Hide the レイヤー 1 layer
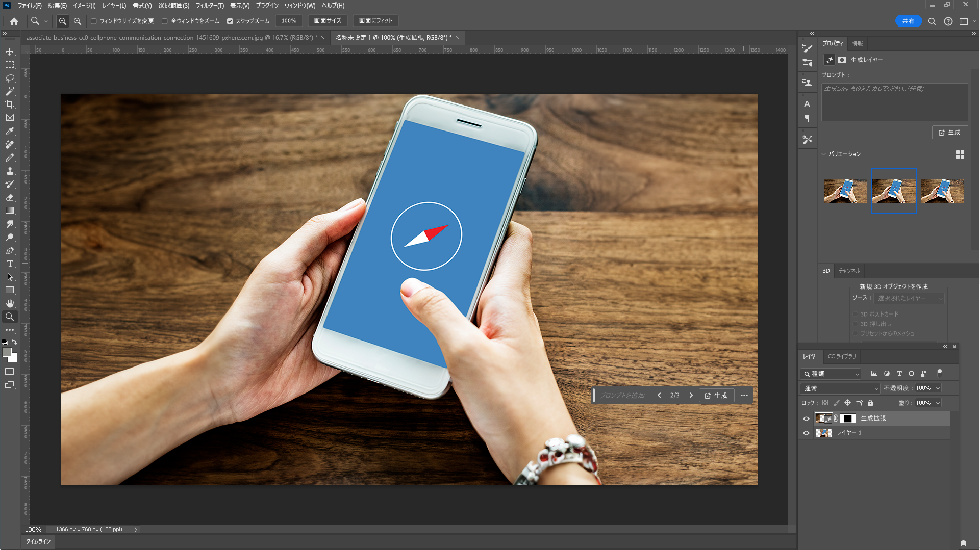 pyautogui.click(x=806, y=433)
